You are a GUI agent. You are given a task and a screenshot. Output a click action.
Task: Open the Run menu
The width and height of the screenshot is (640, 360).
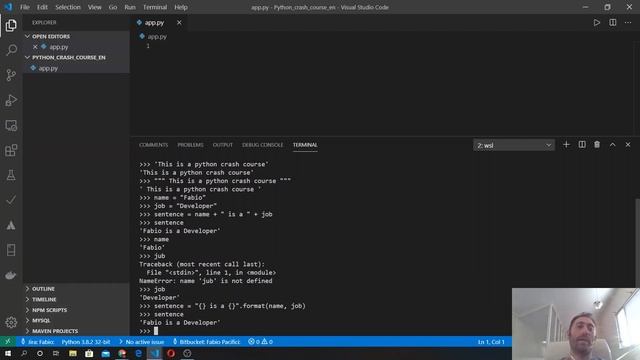point(130,7)
